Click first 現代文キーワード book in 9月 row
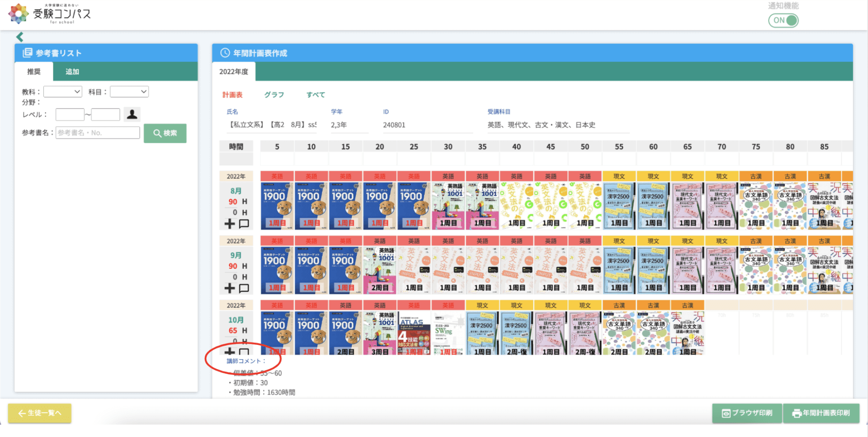This screenshot has width=868, height=437. 688,270
